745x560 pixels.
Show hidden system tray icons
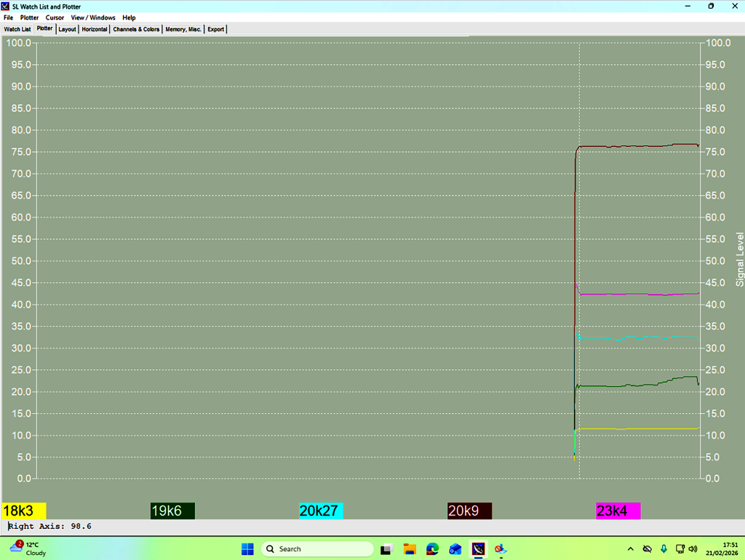pyautogui.click(x=630, y=549)
